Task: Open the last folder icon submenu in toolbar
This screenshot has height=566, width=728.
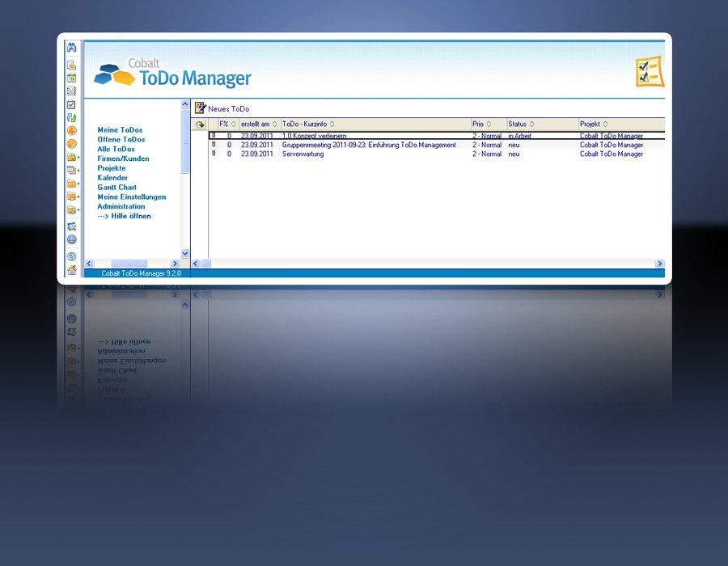Action: (x=73, y=210)
